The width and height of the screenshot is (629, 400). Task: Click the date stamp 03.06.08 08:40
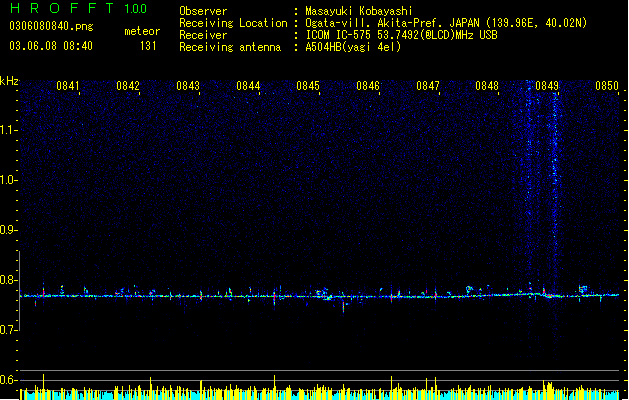point(51,46)
